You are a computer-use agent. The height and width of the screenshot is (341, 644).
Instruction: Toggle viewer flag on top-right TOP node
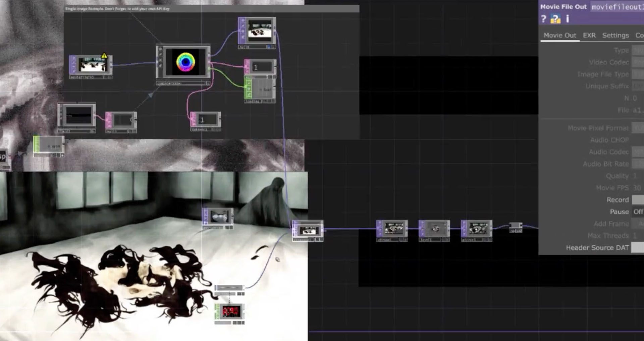coord(269,47)
